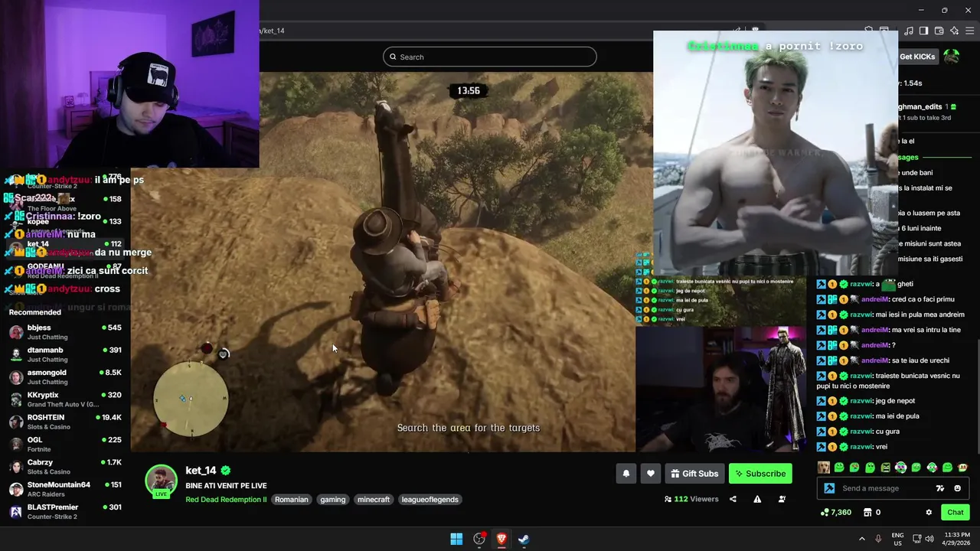Open the viewer list person icon

pyautogui.click(x=782, y=499)
